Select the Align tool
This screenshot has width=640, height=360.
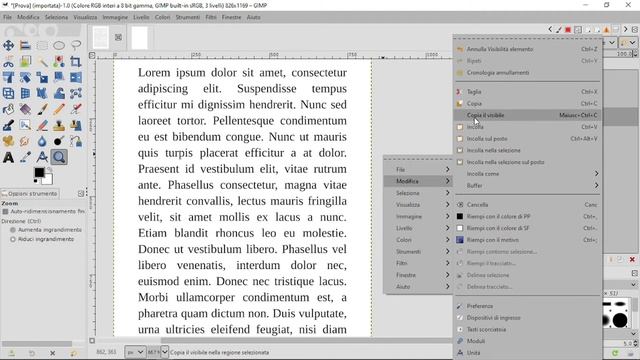[x=25, y=45]
